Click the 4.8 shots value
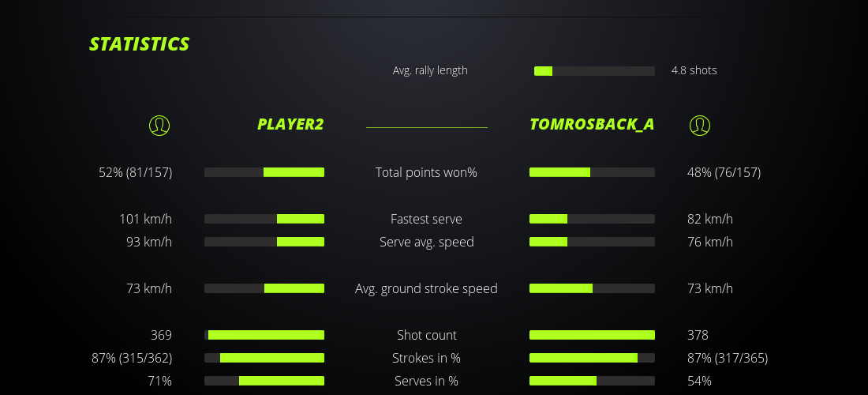 [694, 70]
